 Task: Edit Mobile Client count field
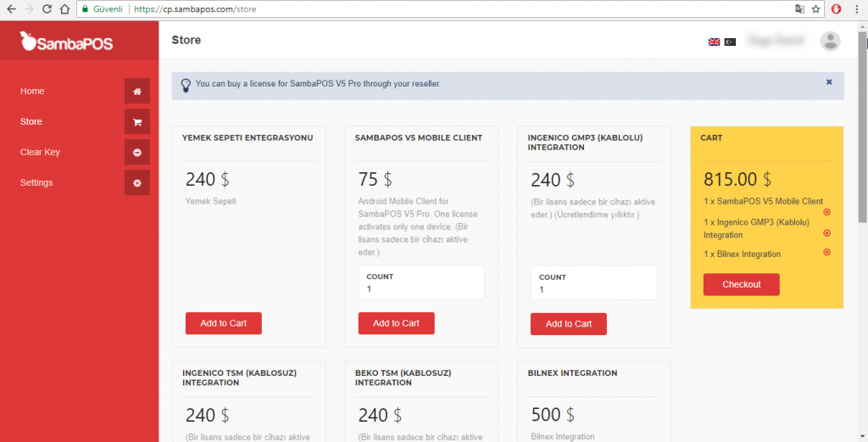(421, 283)
